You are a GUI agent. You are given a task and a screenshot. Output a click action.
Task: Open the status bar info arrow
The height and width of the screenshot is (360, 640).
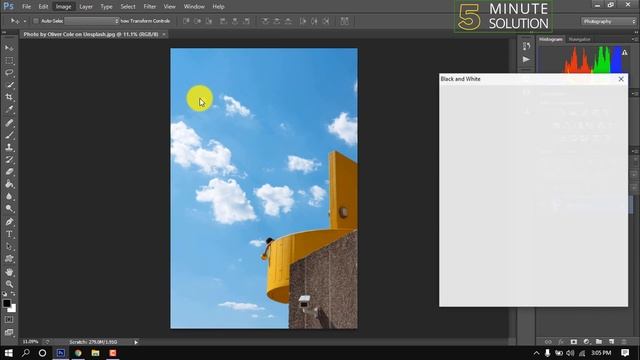[136, 342]
